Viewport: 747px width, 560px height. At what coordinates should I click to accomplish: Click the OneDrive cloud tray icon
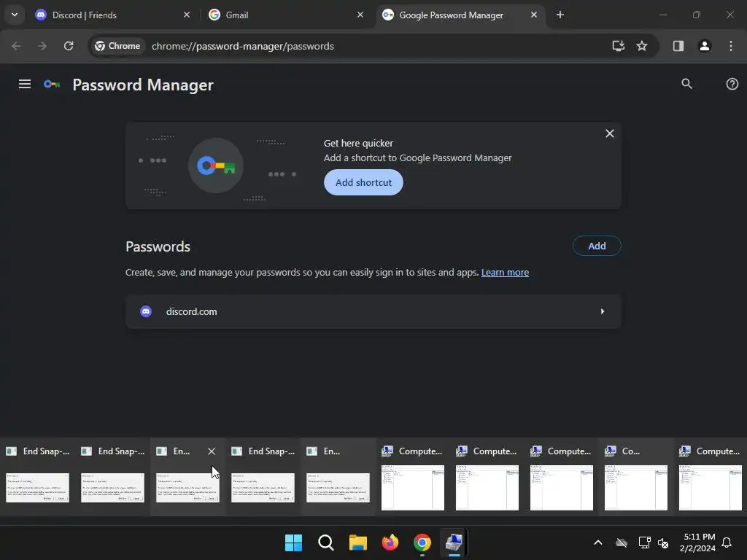[x=622, y=542]
